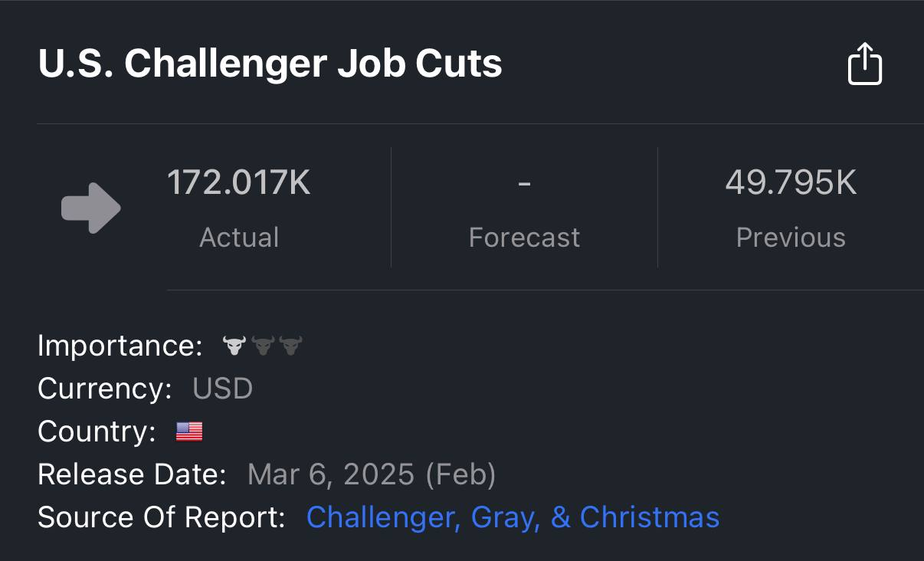Click the first highlighted bull importance icon
Image resolution: width=924 pixels, height=561 pixels.
[234, 346]
